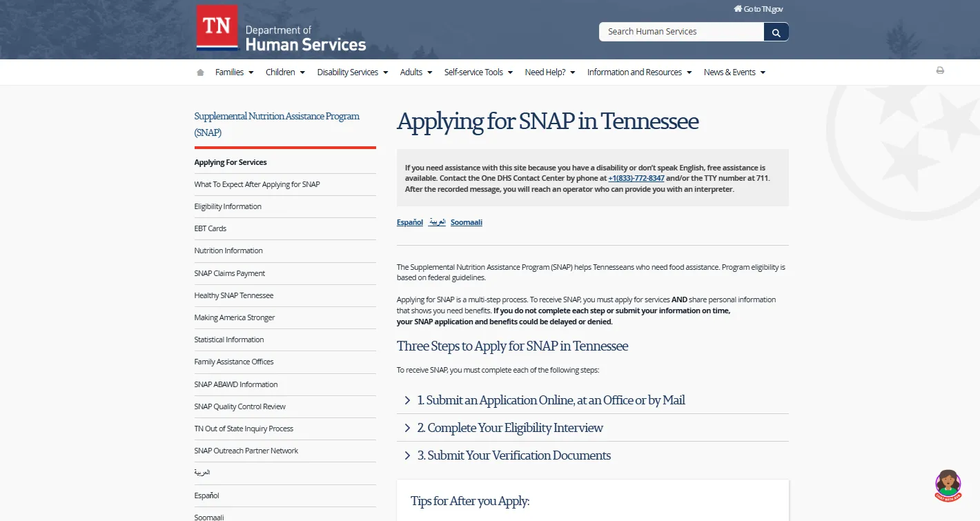Viewport: 980px width, 521px height.
Task: Open the Self-service Tools dropdown menu
Action: 478,72
